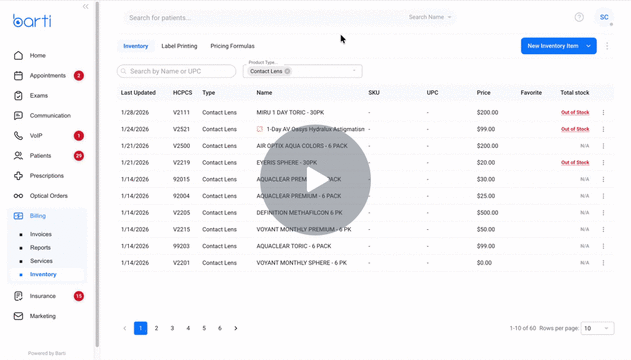Screen dimensions: 631x360
Task: Open the Appointments calendar icon
Action: [x=18, y=76]
